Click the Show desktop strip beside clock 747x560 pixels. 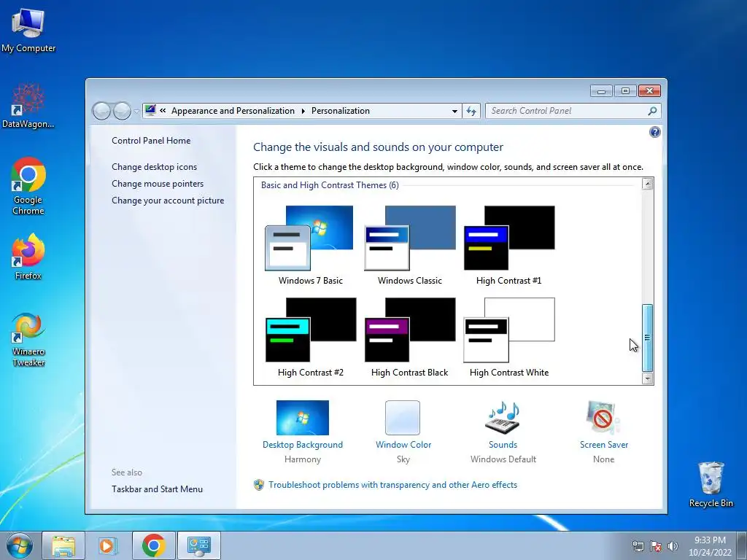[x=742, y=545]
